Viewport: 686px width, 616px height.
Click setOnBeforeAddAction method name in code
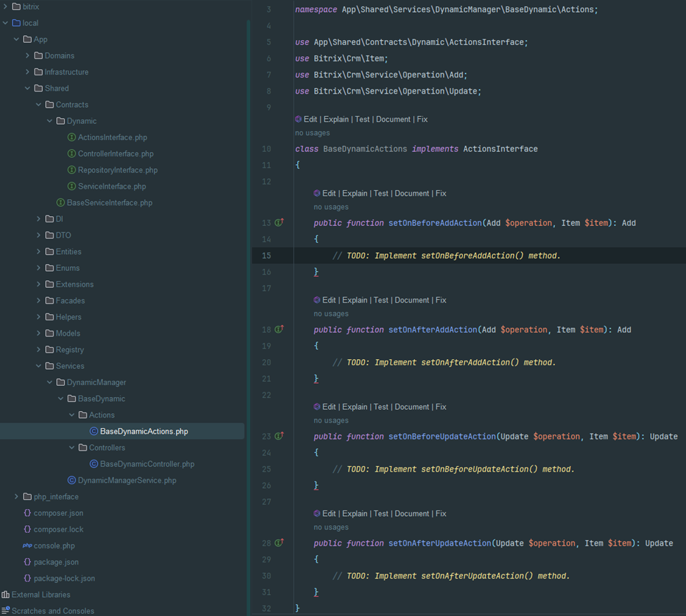pyautogui.click(x=435, y=222)
